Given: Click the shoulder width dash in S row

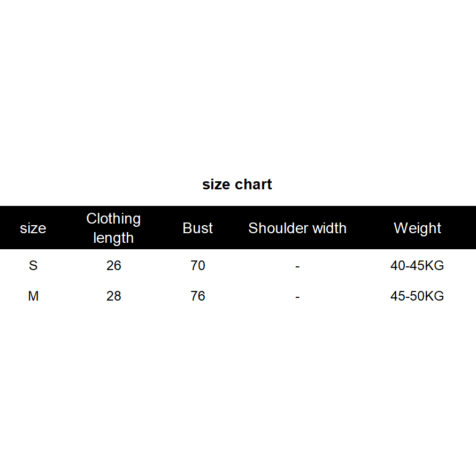Looking at the screenshot, I should (x=297, y=266).
